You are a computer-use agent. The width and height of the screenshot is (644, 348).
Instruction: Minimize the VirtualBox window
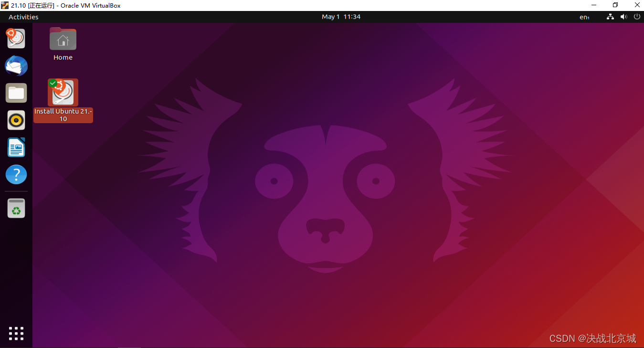594,5
